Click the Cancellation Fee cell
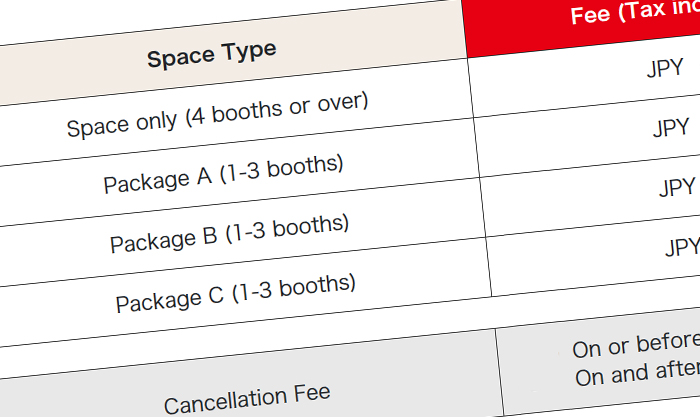 (x=247, y=398)
